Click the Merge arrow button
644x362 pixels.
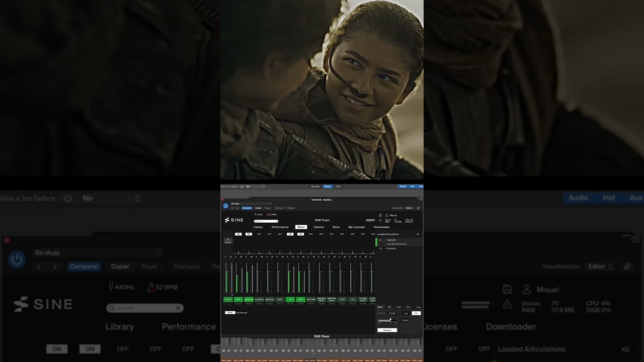(228, 240)
